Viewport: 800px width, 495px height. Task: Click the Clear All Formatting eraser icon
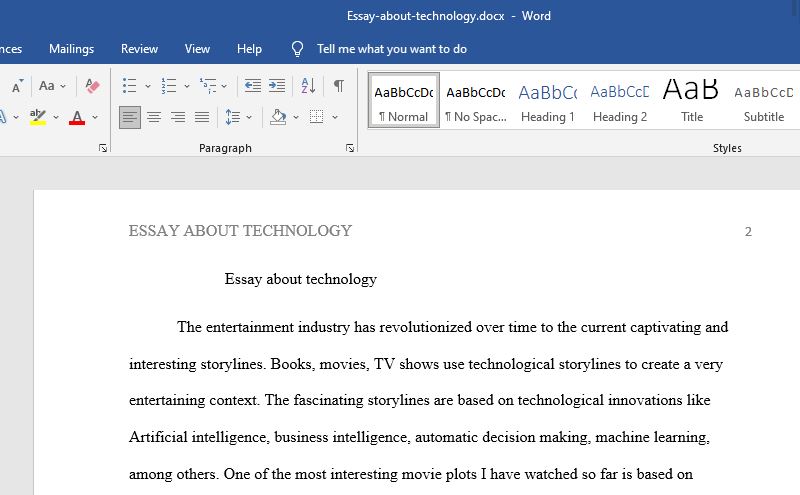[92, 86]
